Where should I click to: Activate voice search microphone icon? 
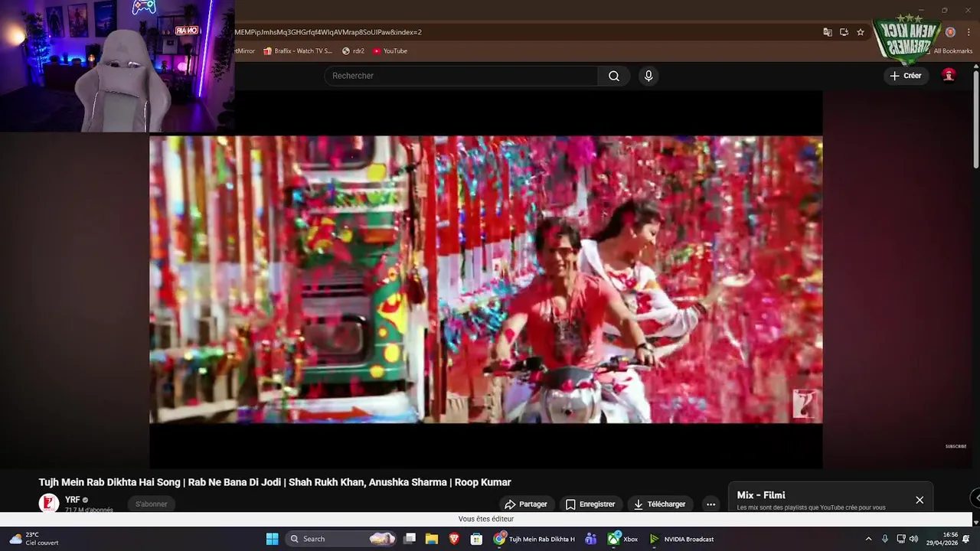click(x=648, y=76)
